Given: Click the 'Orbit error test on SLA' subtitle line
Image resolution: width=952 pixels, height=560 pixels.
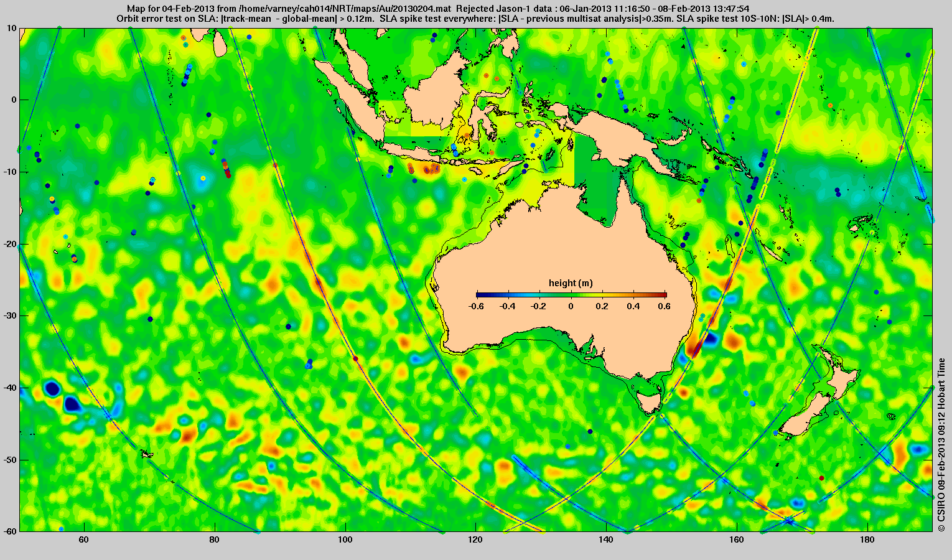Looking at the screenshot, I should [475, 19].
